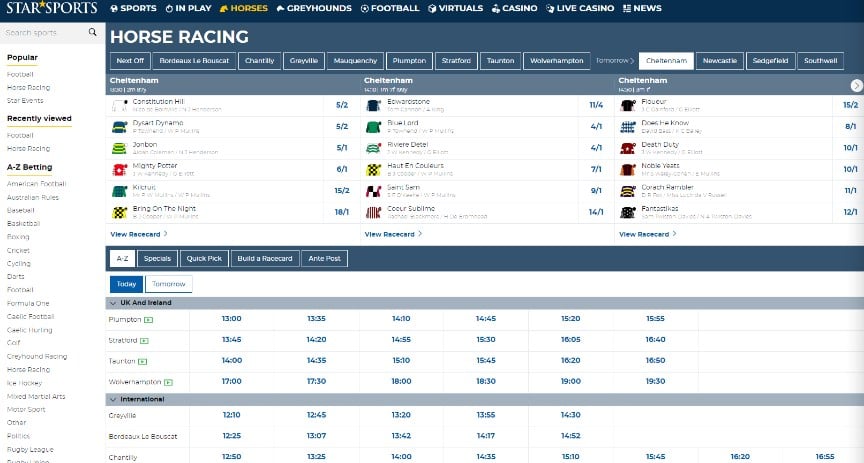Open Mixed Martial Arts sidebar link
The height and width of the screenshot is (463, 864).
36,396
